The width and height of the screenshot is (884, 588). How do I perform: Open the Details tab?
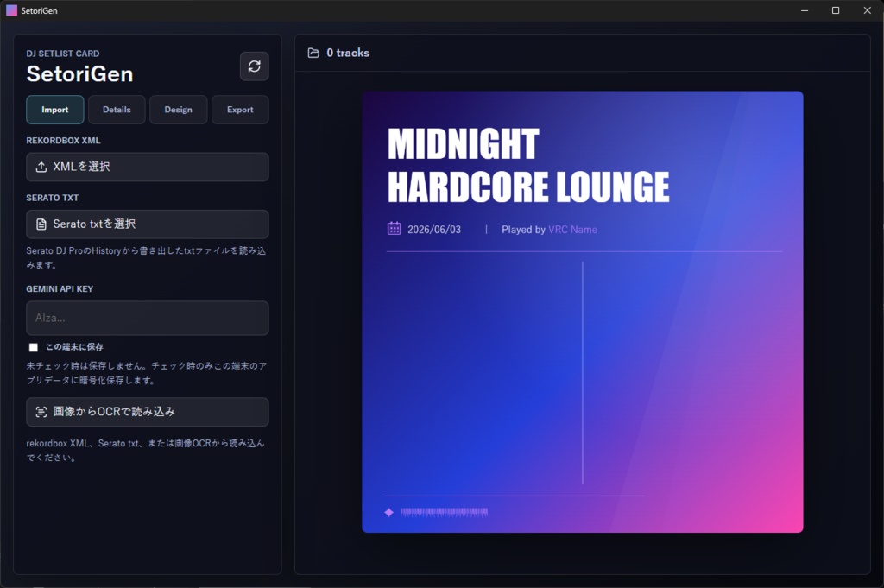pyautogui.click(x=117, y=110)
